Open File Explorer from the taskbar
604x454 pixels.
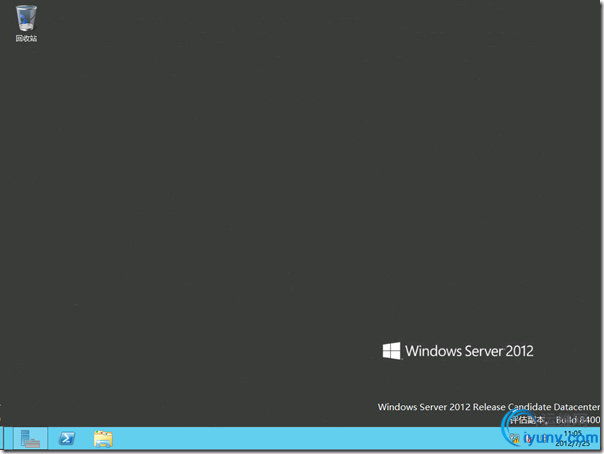pyautogui.click(x=103, y=439)
